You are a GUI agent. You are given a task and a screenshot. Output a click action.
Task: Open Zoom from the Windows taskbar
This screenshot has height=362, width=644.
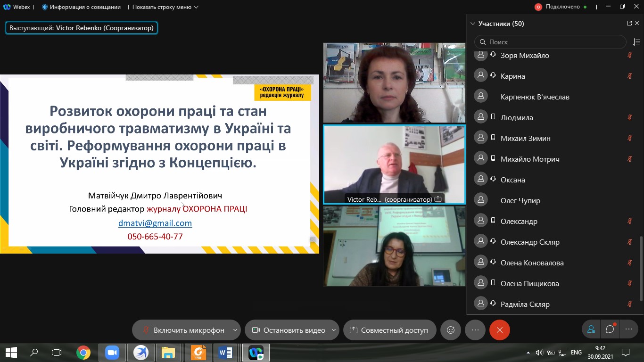112,352
